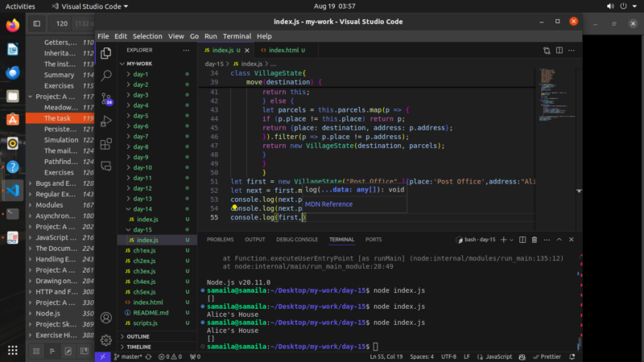Switch to the PORTS panel tab
Image resolution: width=644 pixels, height=362 pixels.
374,239
